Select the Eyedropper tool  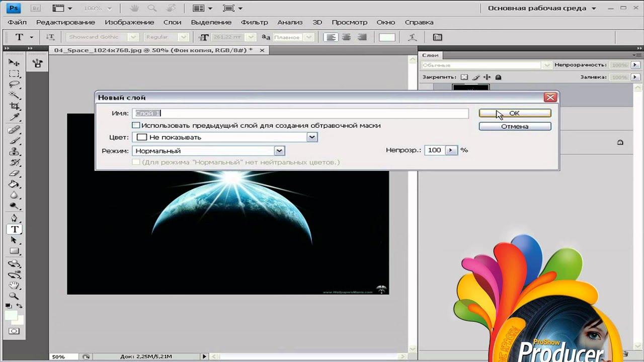[x=14, y=118]
